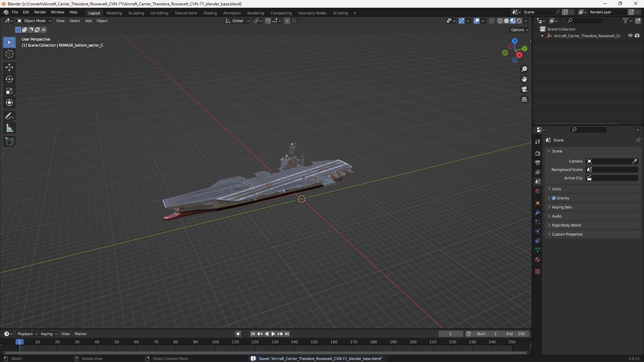Open the Texture checker properties tab
Screen dimensions: 644x362
(x=538, y=271)
